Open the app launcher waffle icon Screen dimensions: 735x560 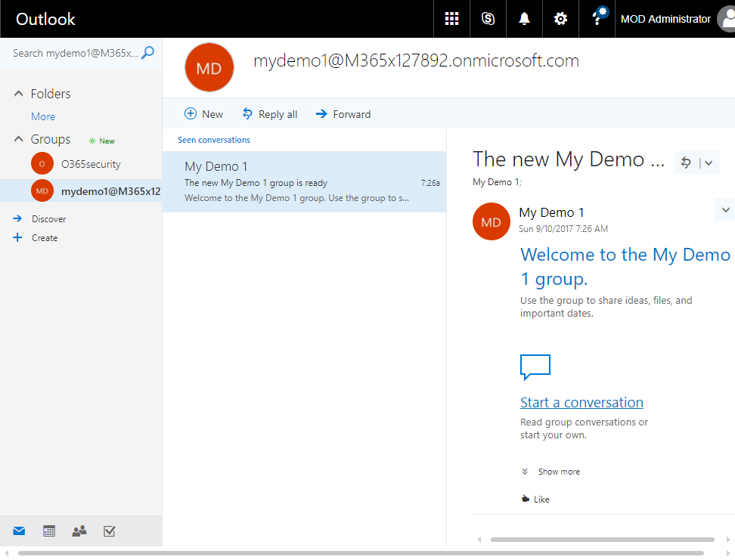[451, 19]
